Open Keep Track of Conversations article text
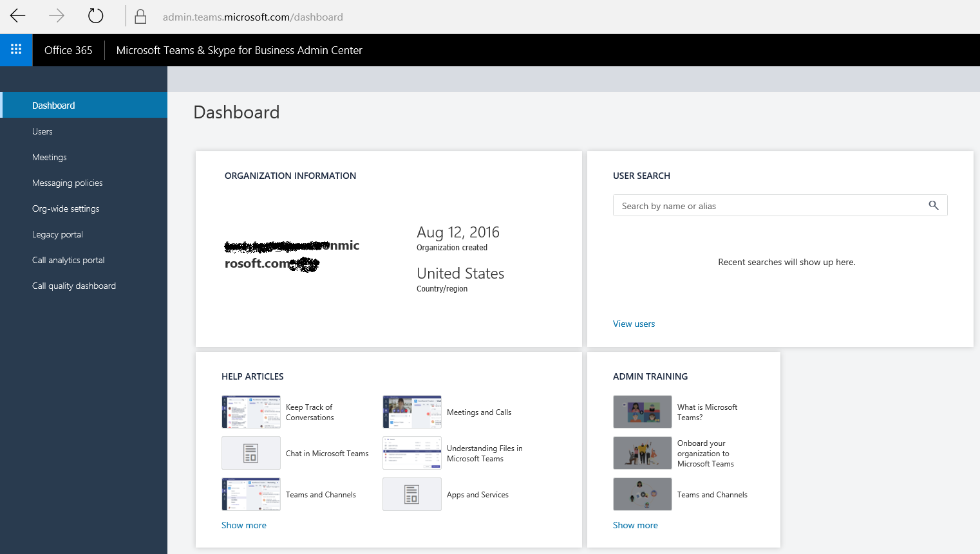The height and width of the screenshot is (554, 980). pyautogui.click(x=310, y=412)
